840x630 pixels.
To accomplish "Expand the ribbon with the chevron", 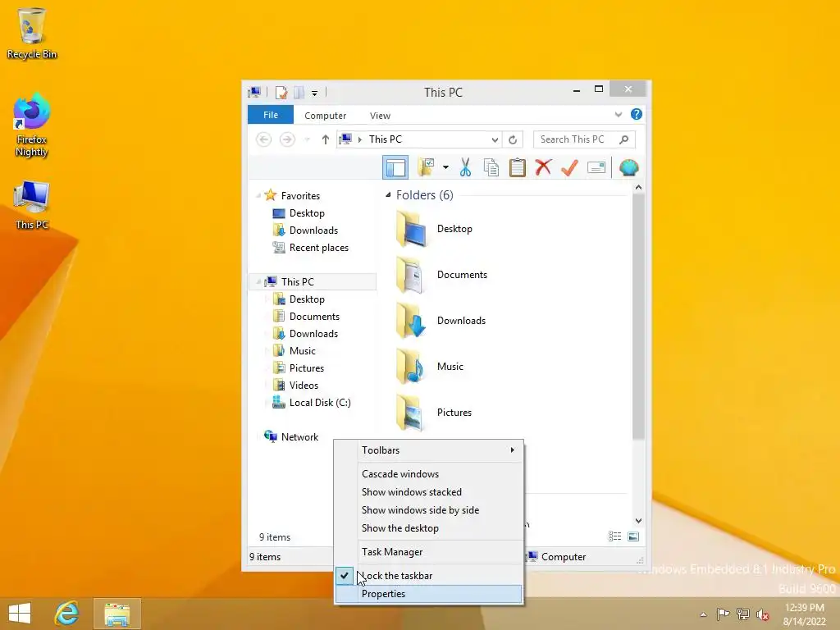I will point(619,115).
